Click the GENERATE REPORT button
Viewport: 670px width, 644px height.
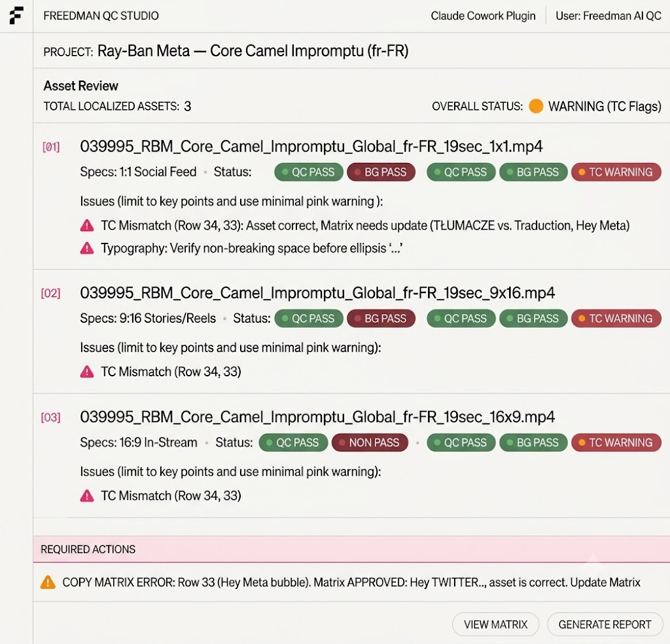point(605,624)
